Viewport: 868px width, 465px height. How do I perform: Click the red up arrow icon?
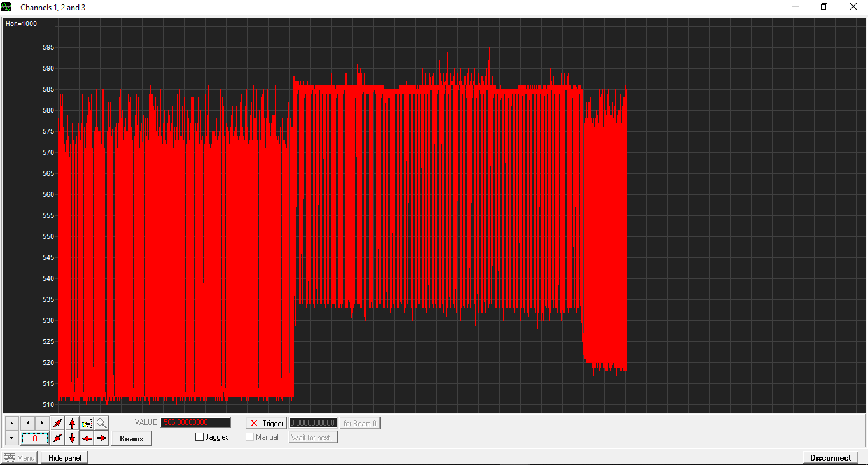[x=73, y=423]
